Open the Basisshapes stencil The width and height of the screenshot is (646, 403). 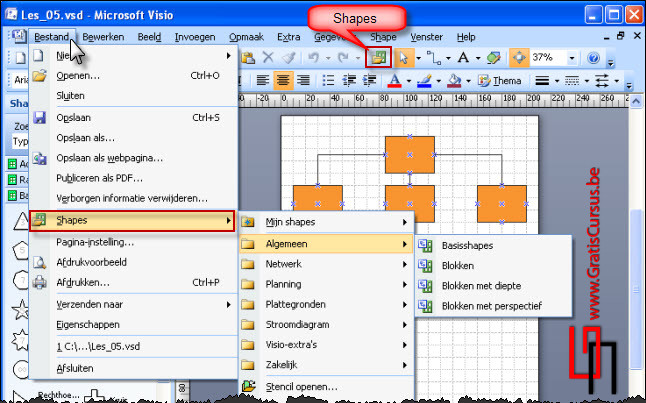click(x=494, y=246)
